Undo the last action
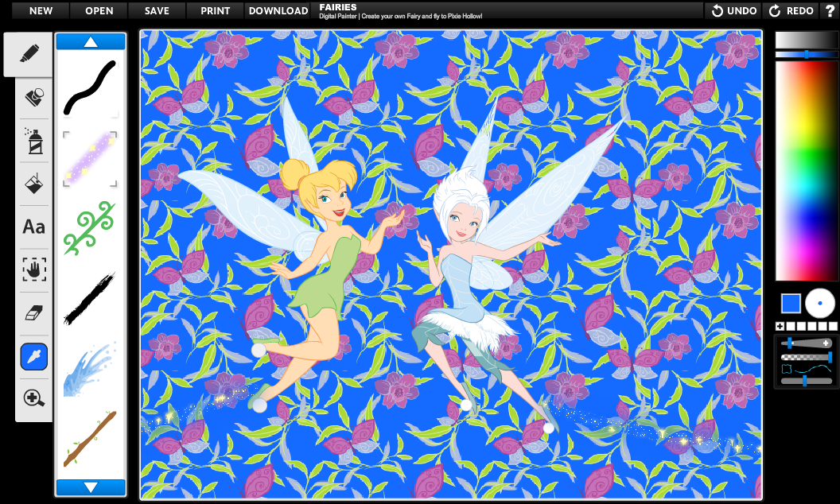This screenshot has width=840, height=504. pos(734,10)
